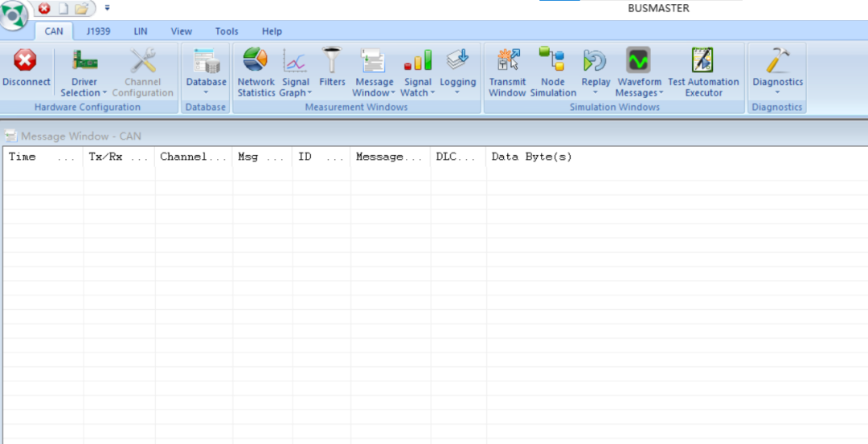
Task: Click the Message column header
Action: [391, 157]
